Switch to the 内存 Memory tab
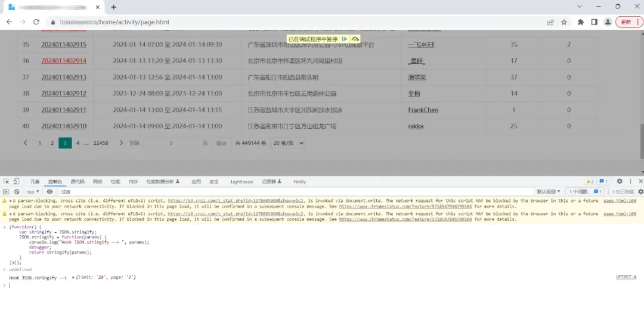Screen dimensions: 644x323 point(133,181)
